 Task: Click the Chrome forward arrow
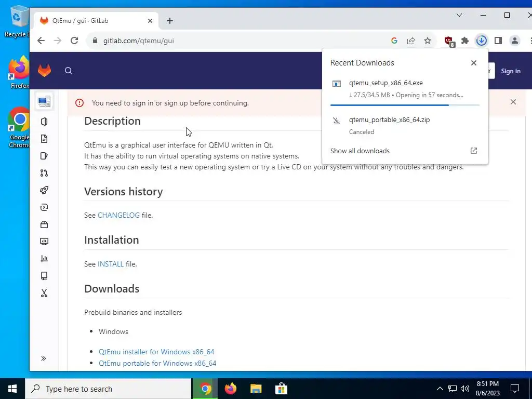point(58,41)
